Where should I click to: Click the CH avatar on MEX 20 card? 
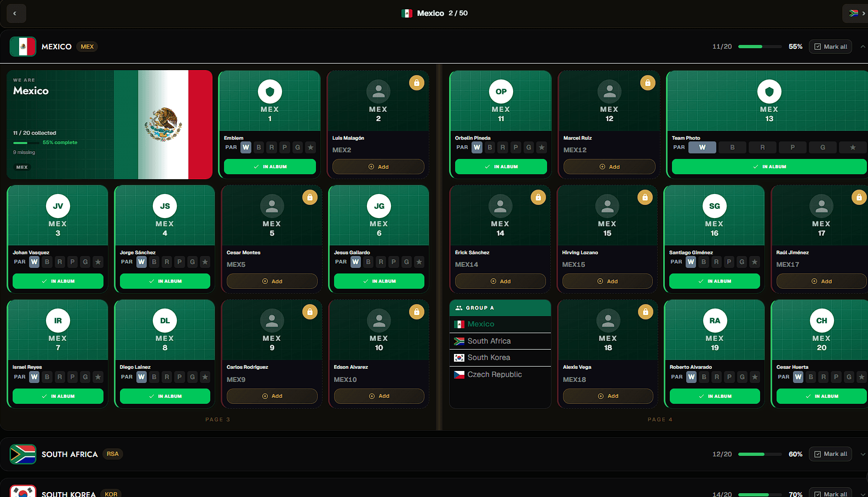coord(822,321)
